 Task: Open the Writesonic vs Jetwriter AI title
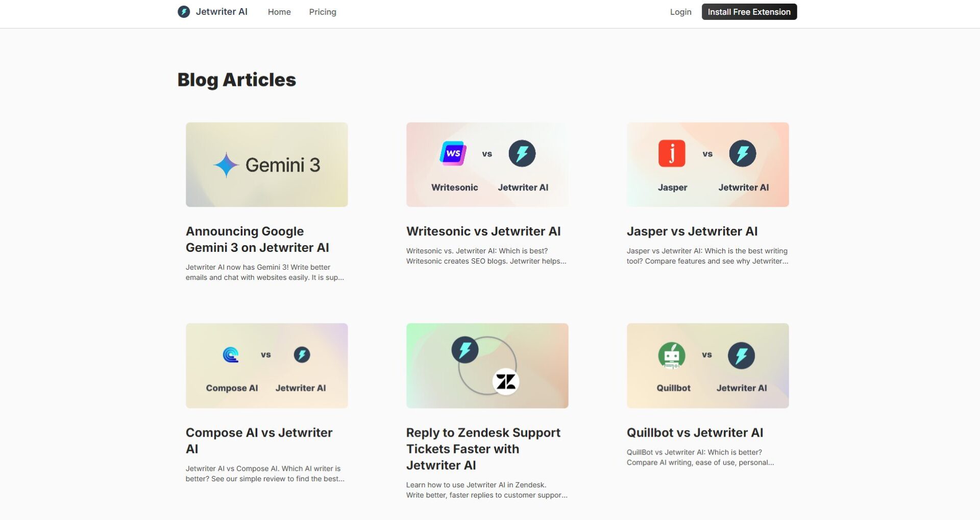[x=483, y=231]
